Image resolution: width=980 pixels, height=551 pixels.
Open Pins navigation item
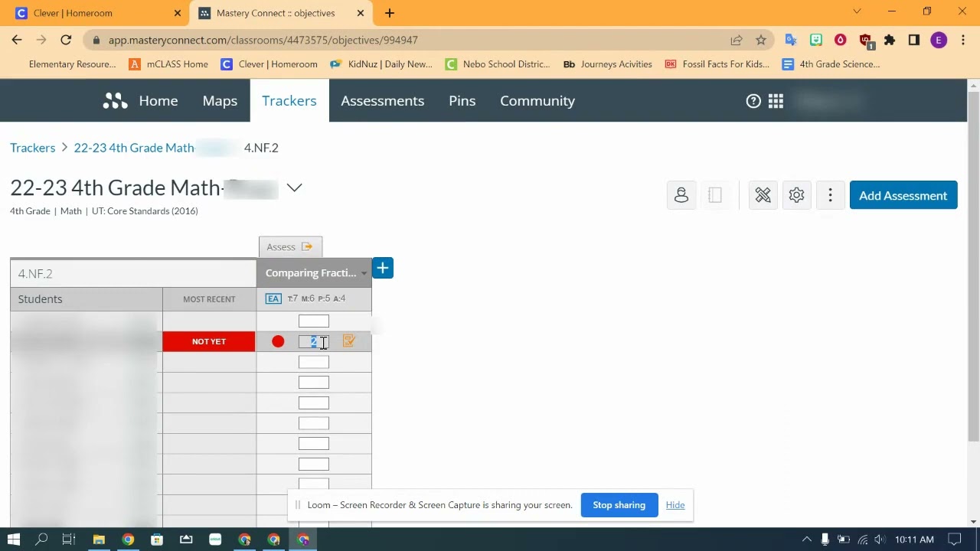click(x=462, y=101)
